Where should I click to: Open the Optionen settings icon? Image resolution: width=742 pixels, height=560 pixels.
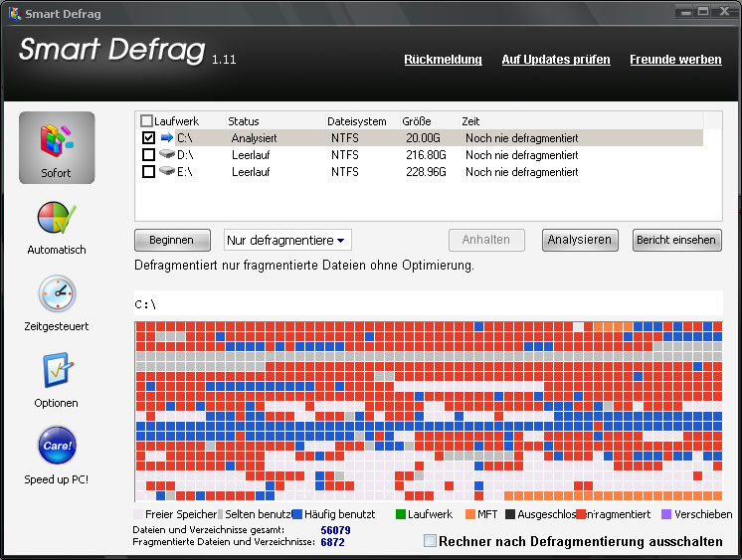(x=58, y=370)
